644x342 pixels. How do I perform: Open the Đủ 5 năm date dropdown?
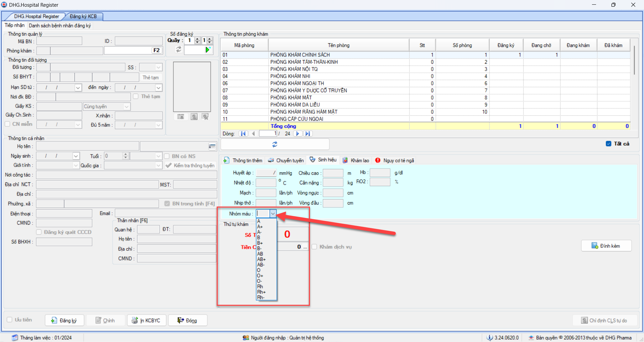pyautogui.click(x=159, y=125)
